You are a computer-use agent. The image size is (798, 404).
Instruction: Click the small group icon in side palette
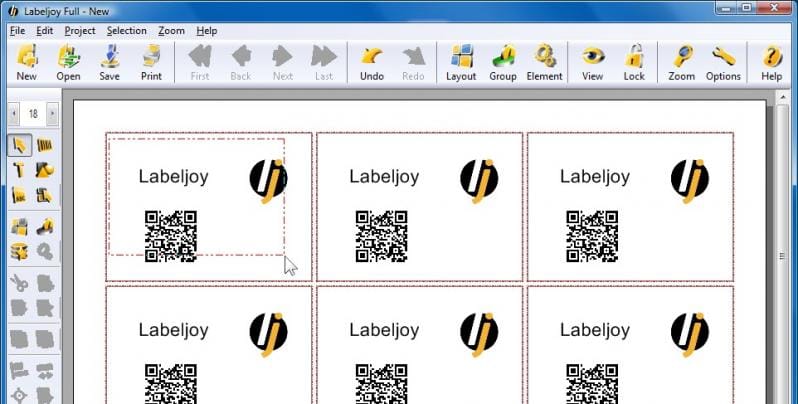(45, 226)
